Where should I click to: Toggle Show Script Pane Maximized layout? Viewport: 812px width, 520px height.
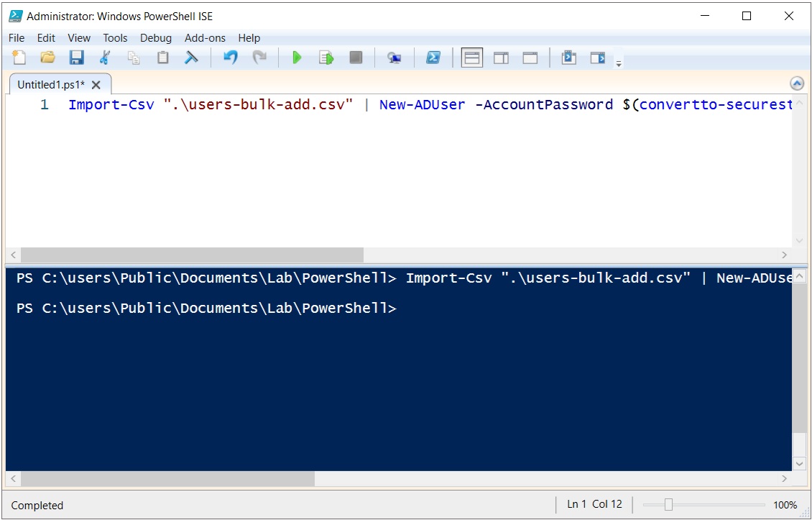coord(530,58)
